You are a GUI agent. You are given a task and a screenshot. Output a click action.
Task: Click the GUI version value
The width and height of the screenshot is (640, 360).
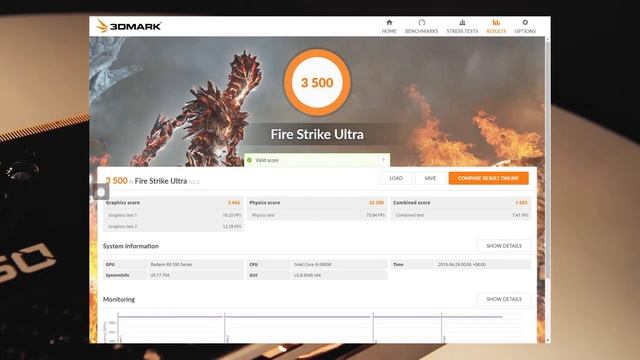click(307, 275)
